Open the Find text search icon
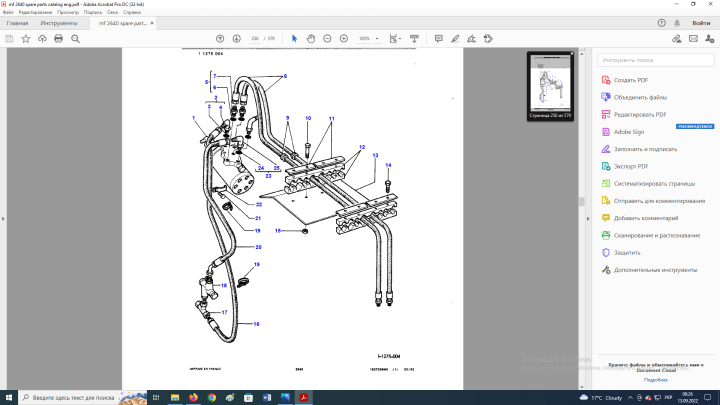This screenshot has height=405, width=720. (x=76, y=38)
